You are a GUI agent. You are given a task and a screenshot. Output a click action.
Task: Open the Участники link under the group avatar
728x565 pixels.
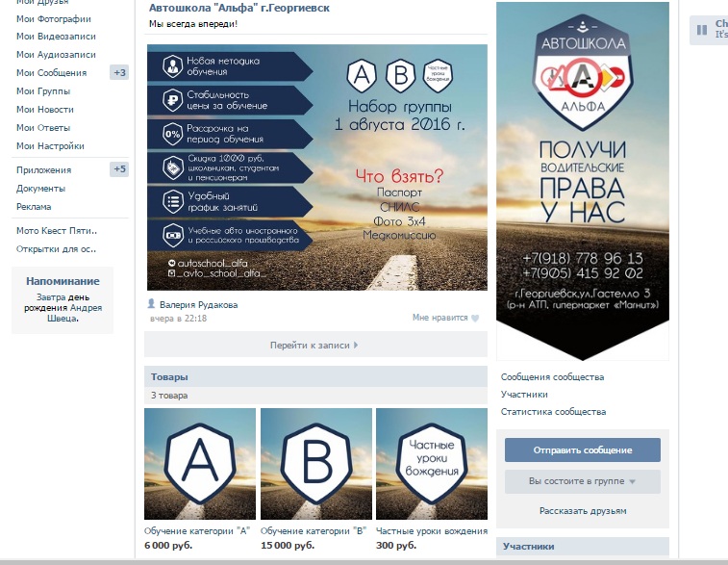point(524,394)
